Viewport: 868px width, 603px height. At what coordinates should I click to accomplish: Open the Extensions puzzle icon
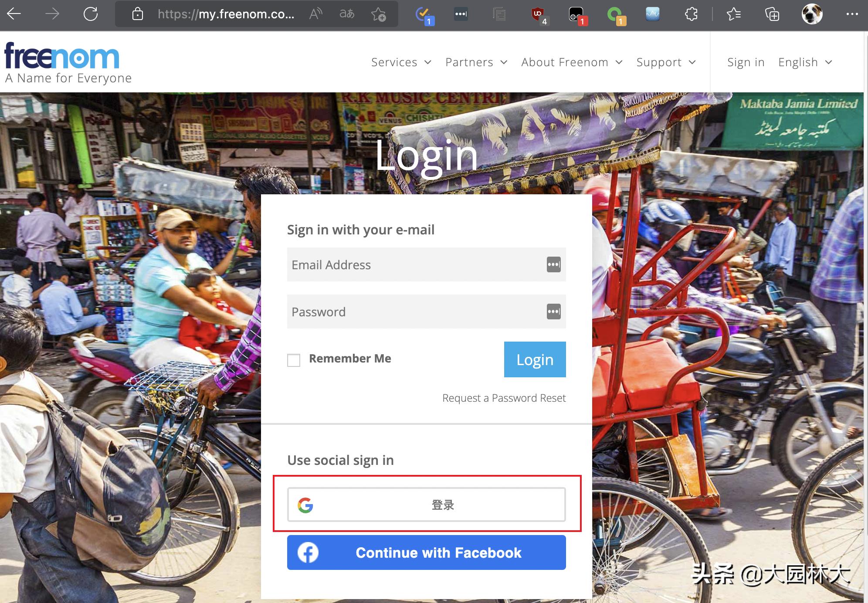click(x=691, y=14)
